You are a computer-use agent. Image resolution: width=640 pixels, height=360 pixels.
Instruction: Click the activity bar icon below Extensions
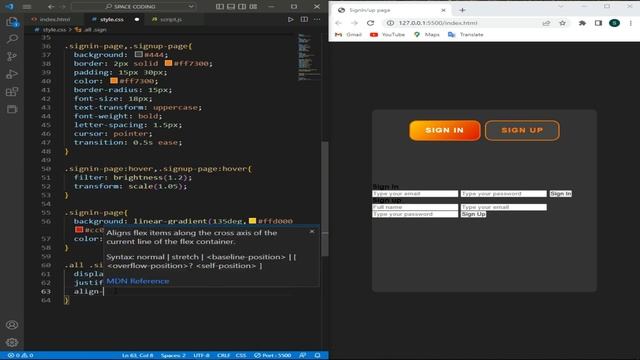[12, 109]
